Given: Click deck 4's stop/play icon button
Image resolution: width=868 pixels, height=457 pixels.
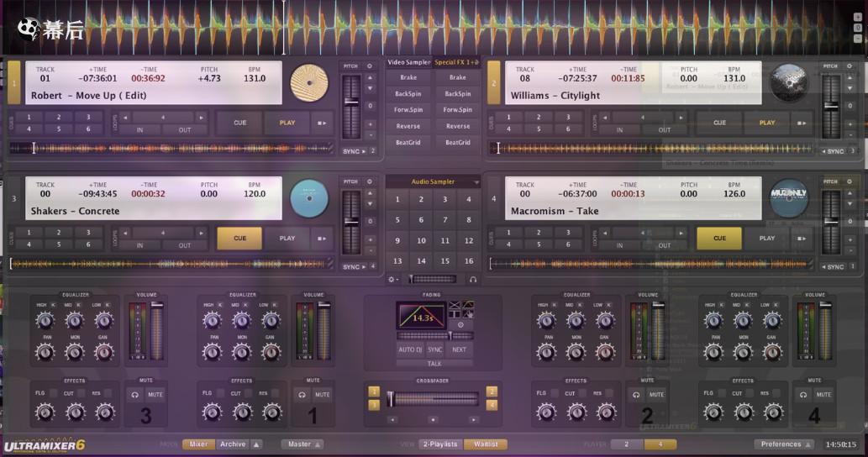Looking at the screenshot, I should [x=801, y=239].
